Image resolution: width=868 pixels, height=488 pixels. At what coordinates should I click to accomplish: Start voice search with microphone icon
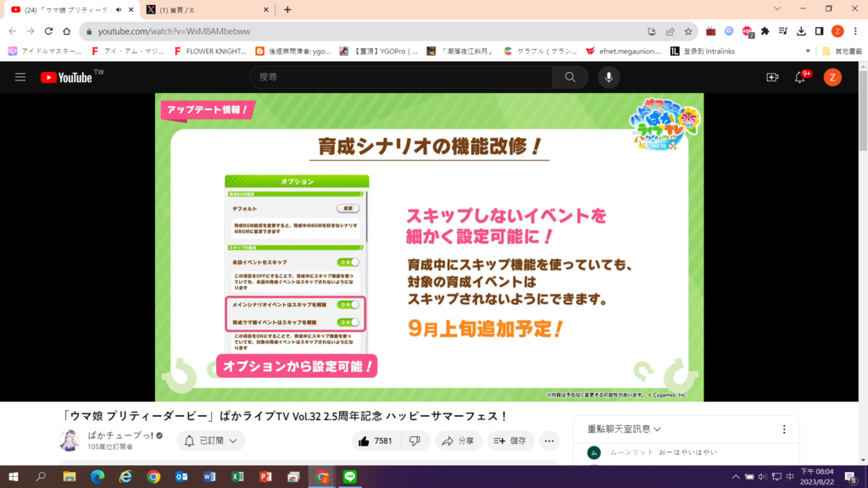609,77
